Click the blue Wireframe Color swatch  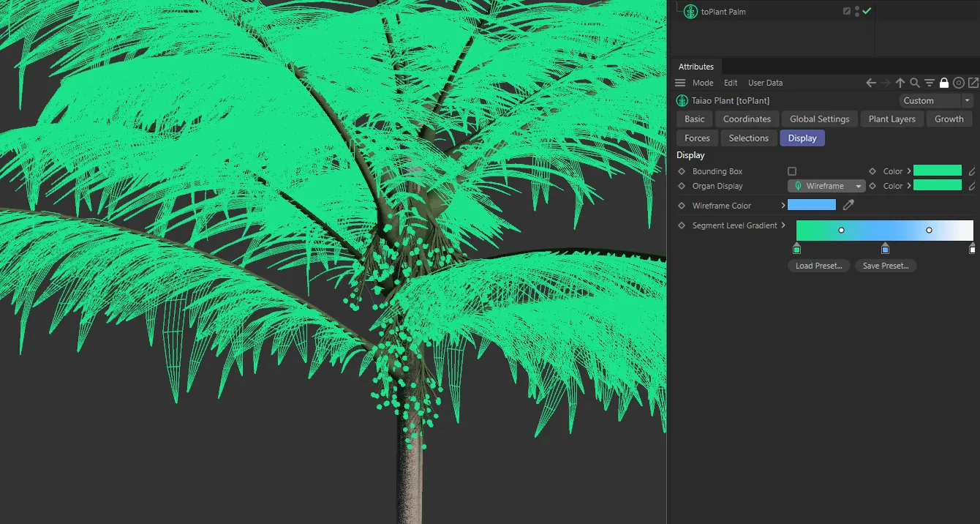click(x=811, y=205)
